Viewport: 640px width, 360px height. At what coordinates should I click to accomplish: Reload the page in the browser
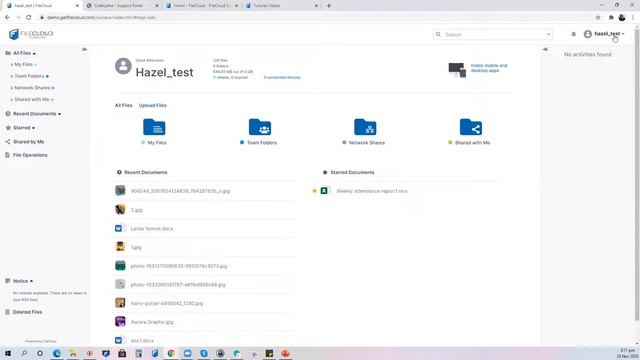[29, 17]
